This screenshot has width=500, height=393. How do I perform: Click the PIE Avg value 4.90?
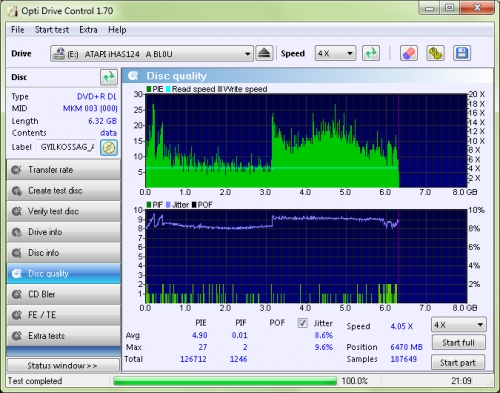point(200,335)
